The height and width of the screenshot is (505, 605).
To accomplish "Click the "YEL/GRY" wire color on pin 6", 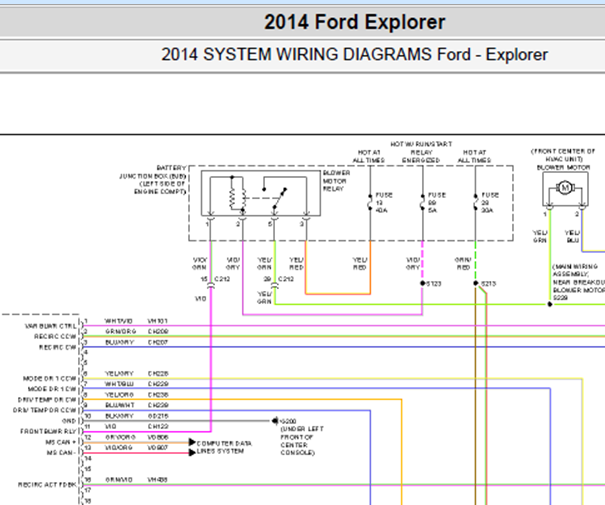I will coord(119,373).
